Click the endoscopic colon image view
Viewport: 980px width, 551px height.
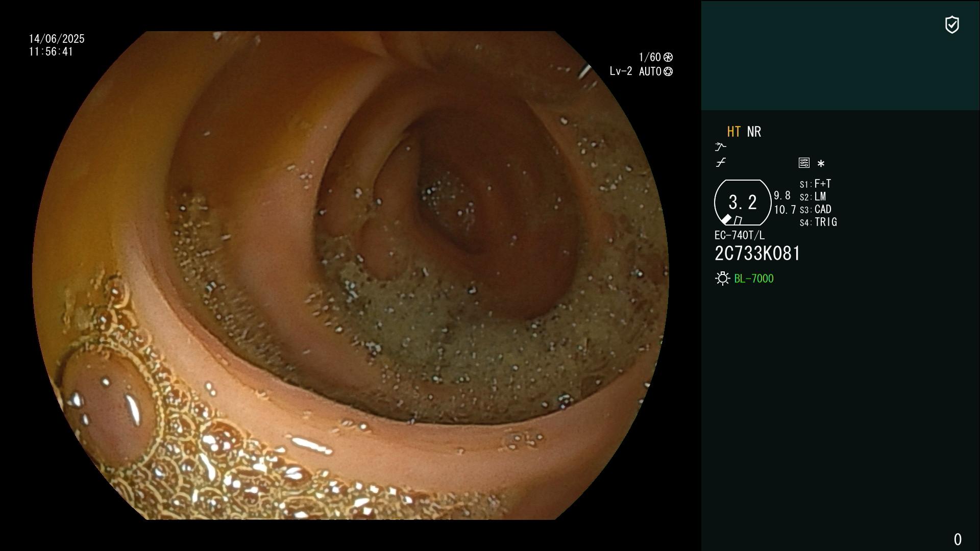coord(351,275)
